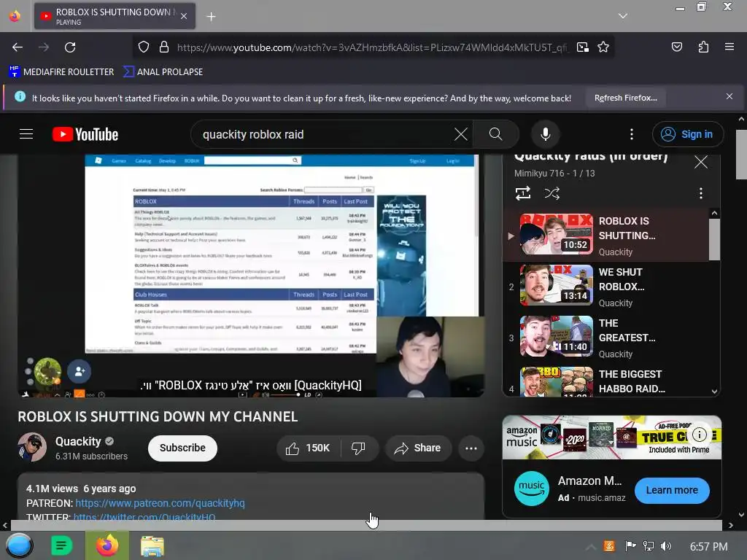
Task: Go to the YouTube home logo
Action: (x=85, y=134)
